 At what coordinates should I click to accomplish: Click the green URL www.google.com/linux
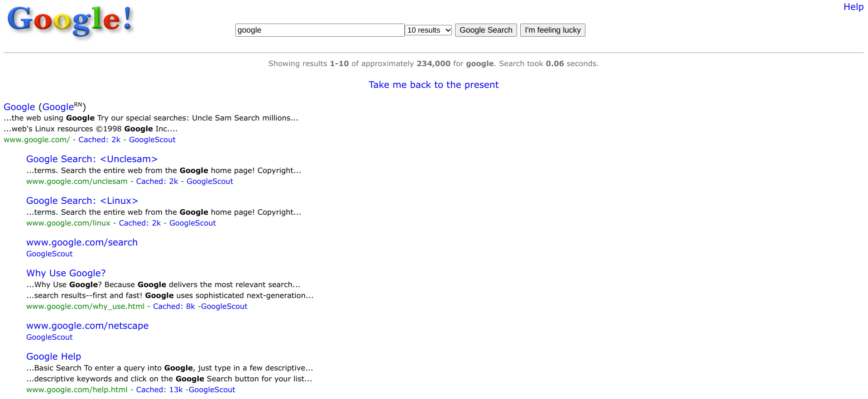(68, 223)
